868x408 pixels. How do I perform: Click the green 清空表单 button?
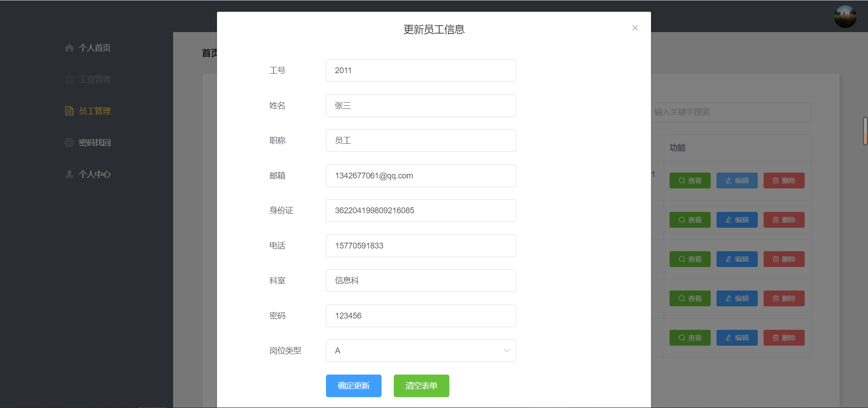pos(421,386)
